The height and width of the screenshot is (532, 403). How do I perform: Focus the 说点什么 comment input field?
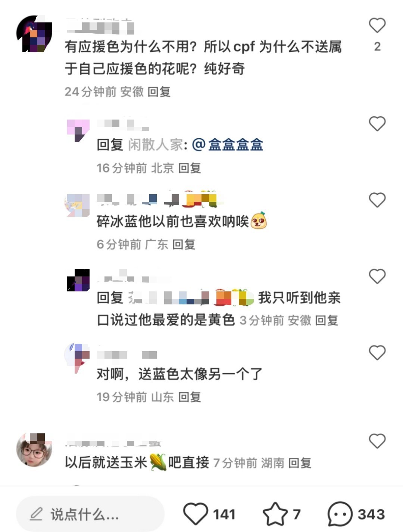click(90, 514)
